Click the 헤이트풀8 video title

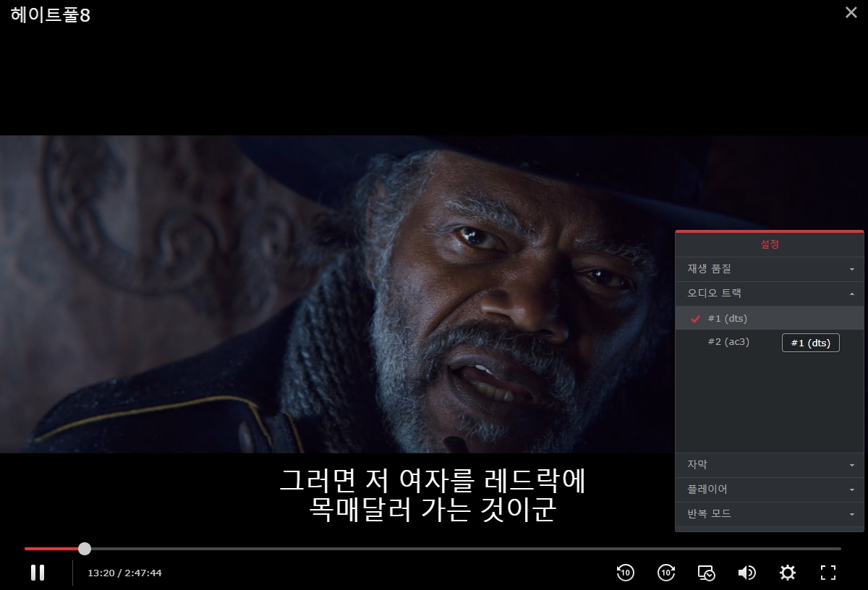(50, 15)
